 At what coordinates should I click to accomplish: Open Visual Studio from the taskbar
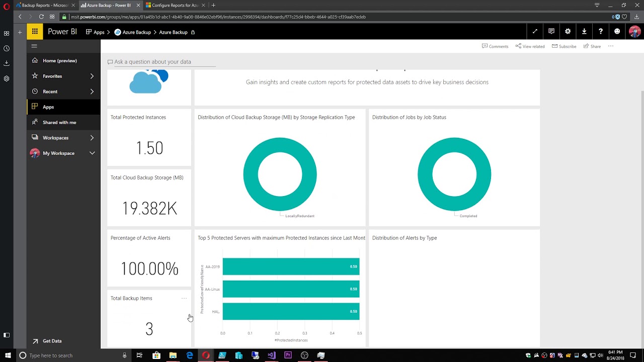pyautogui.click(x=272, y=355)
